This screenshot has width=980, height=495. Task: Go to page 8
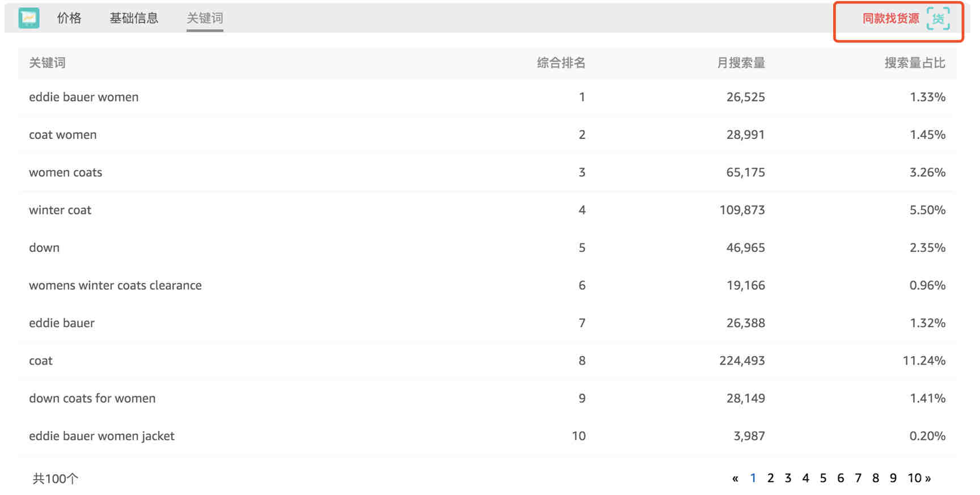[876, 478]
